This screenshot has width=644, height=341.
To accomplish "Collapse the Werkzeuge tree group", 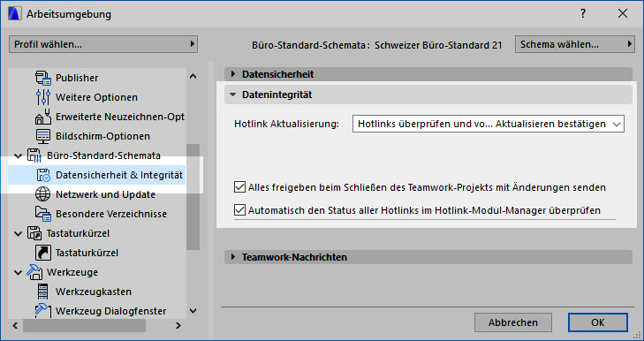I will tap(18, 272).
